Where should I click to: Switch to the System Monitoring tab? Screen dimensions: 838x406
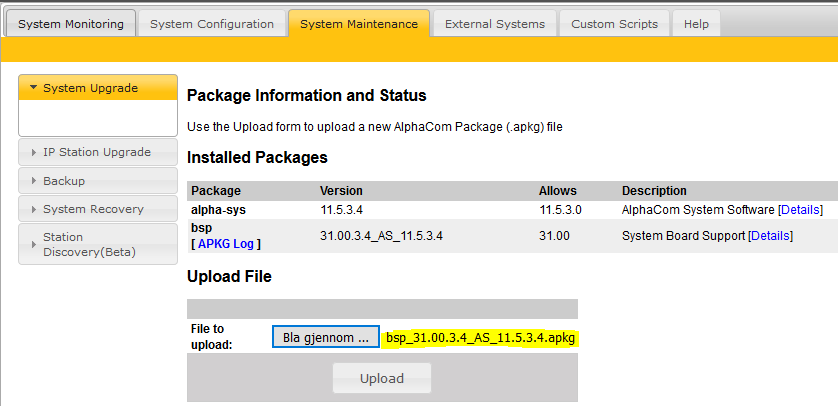[x=71, y=24]
